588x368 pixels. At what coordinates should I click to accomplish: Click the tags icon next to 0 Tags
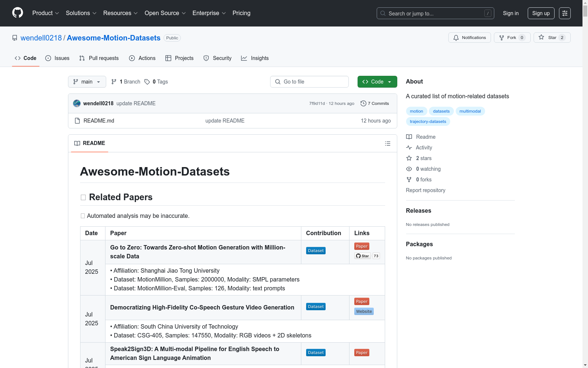pyautogui.click(x=147, y=82)
